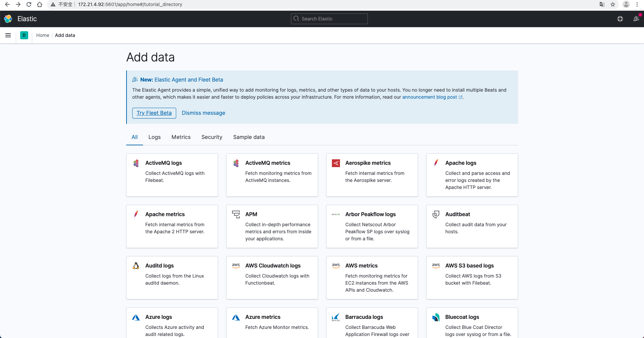Viewport: 644px width, 338px height.
Task: Switch to the Logs tab
Action: click(x=154, y=137)
